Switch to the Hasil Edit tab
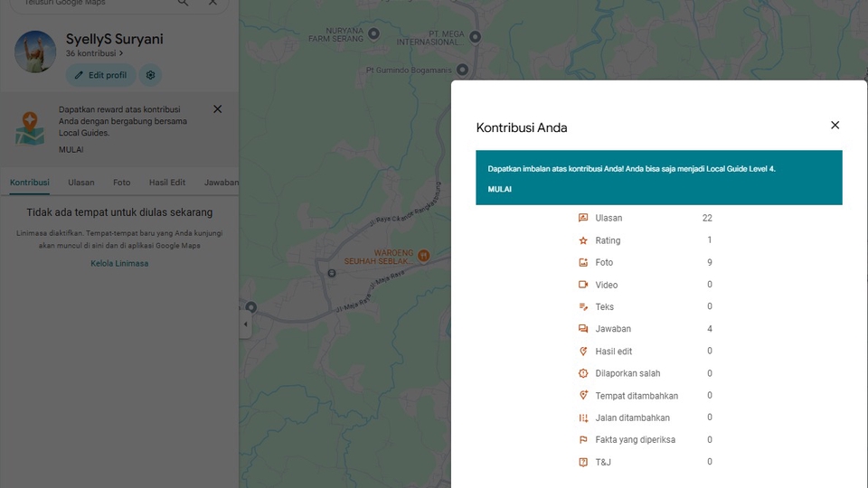 (167, 183)
